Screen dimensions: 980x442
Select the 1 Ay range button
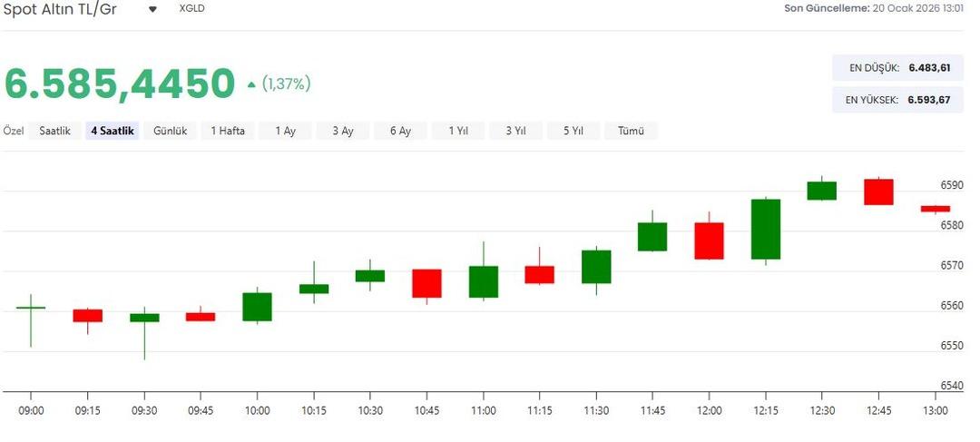pyautogui.click(x=285, y=131)
